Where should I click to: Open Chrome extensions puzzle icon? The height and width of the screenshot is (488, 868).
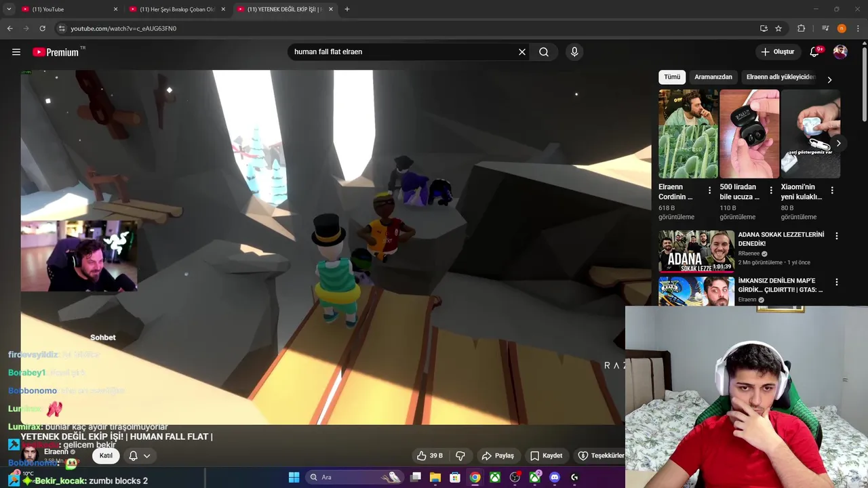tap(801, 28)
